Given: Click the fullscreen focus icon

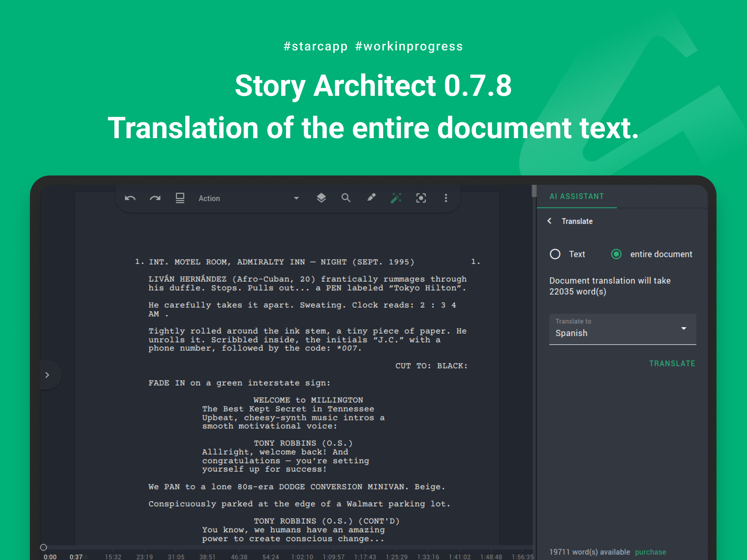Looking at the screenshot, I should pyautogui.click(x=421, y=198).
